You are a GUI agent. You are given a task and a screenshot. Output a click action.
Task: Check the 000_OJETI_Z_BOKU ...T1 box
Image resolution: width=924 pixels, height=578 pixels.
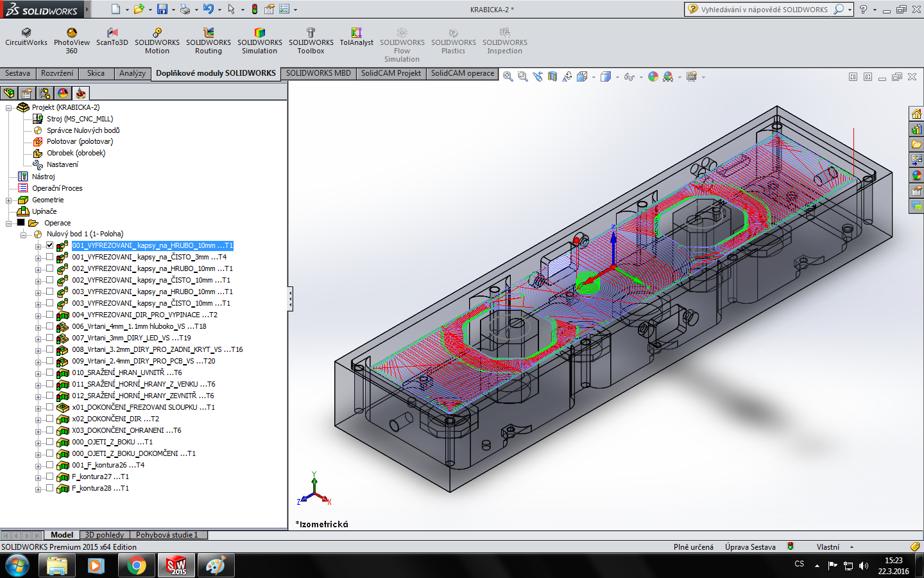[49, 442]
